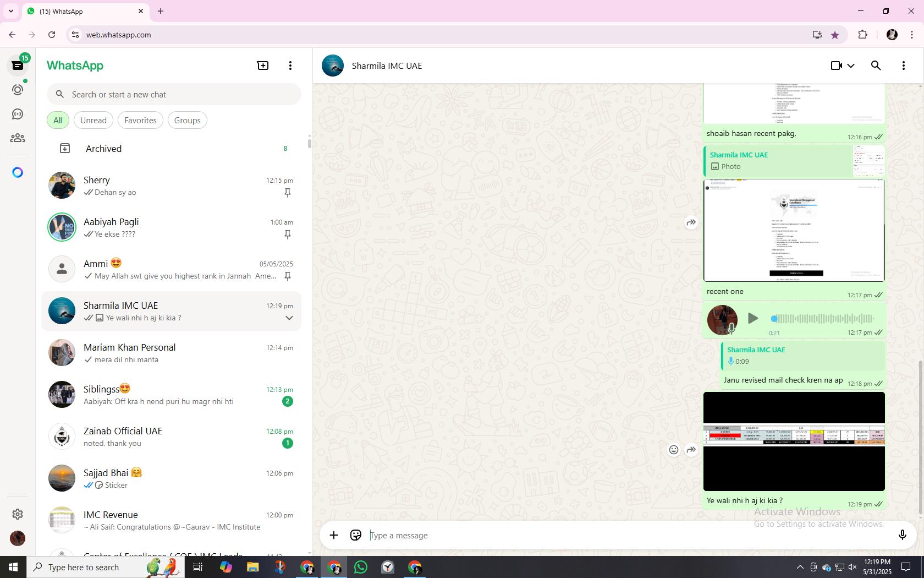This screenshot has height=578, width=924.
Task: Open WhatsApp Settings gear icon
Action: click(18, 514)
